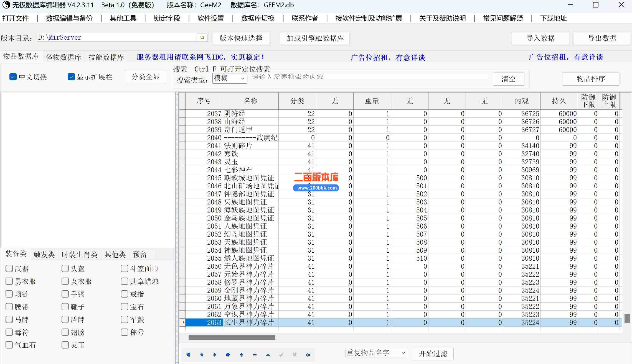Viewport: 632px width, 364px height.
Task: Click the 物品排序 button
Action: pos(591,79)
